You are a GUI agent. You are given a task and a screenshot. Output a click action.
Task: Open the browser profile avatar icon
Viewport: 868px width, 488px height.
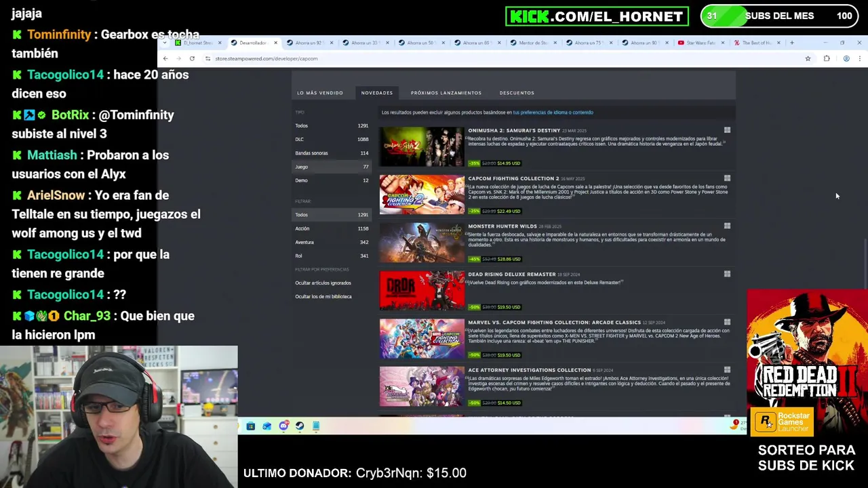click(846, 59)
